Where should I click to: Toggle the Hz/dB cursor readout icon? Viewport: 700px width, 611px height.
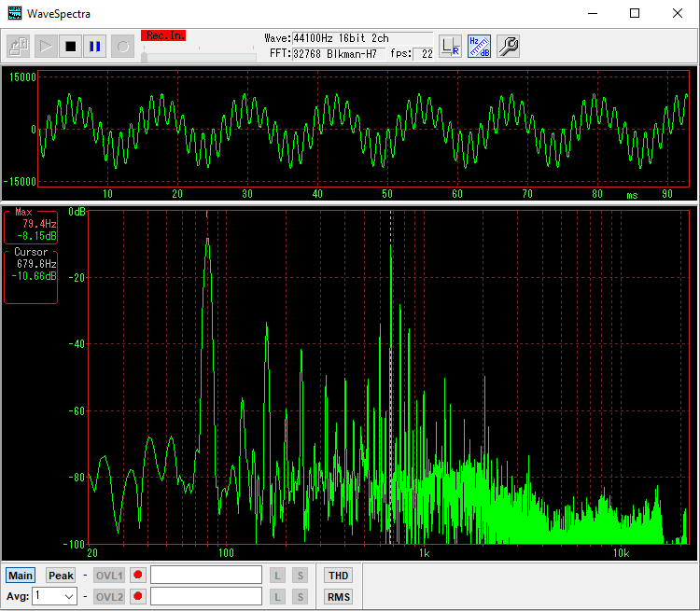tap(479, 46)
